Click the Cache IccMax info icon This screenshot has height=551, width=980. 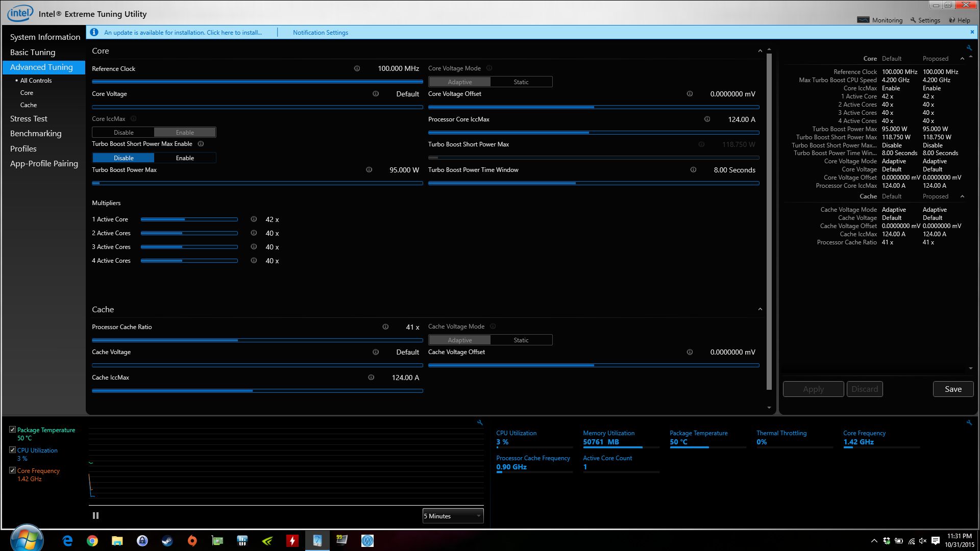[x=371, y=378]
